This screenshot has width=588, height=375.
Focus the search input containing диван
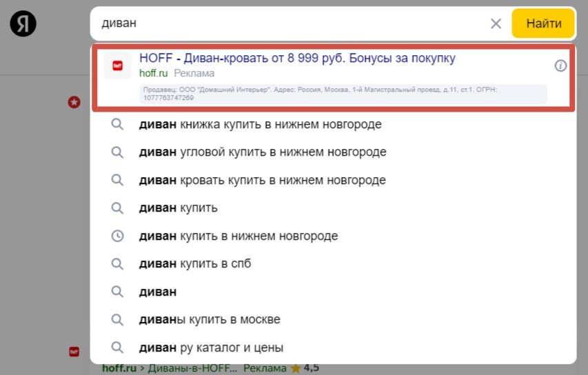(x=292, y=23)
